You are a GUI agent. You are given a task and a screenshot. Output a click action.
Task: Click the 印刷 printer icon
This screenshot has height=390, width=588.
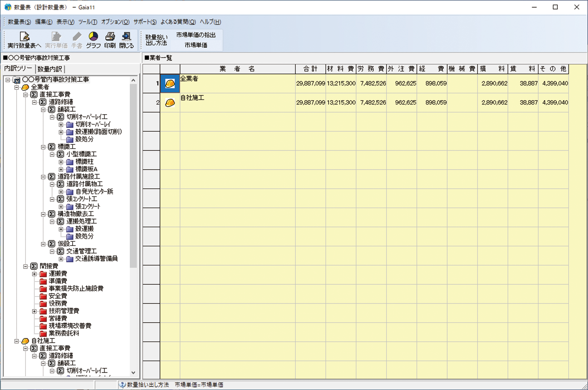pyautogui.click(x=110, y=40)
